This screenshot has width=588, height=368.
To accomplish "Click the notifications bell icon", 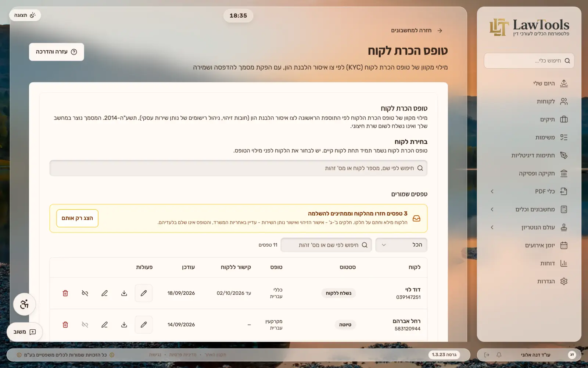I will pyautogui.click(x=499, y=355).
